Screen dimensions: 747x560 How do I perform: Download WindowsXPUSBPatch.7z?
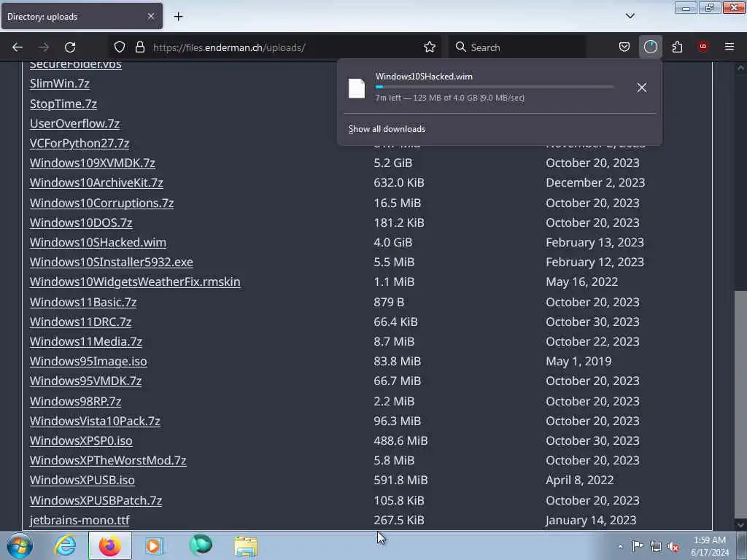point(96,500)
